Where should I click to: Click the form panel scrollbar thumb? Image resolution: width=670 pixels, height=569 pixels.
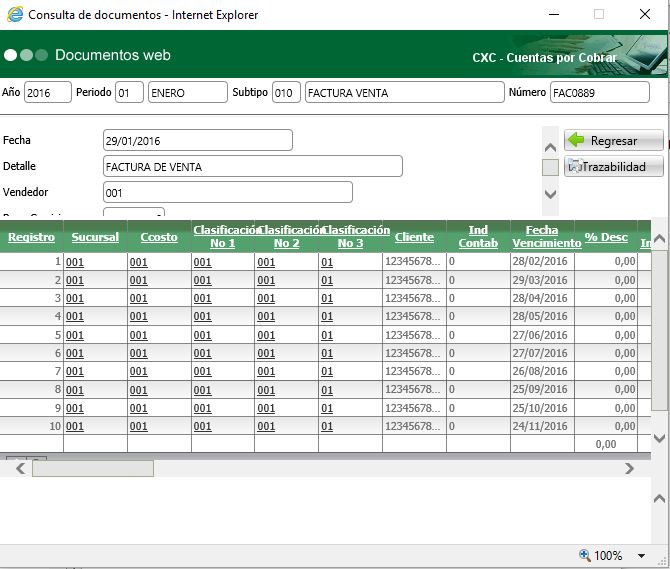coord(550,167)
